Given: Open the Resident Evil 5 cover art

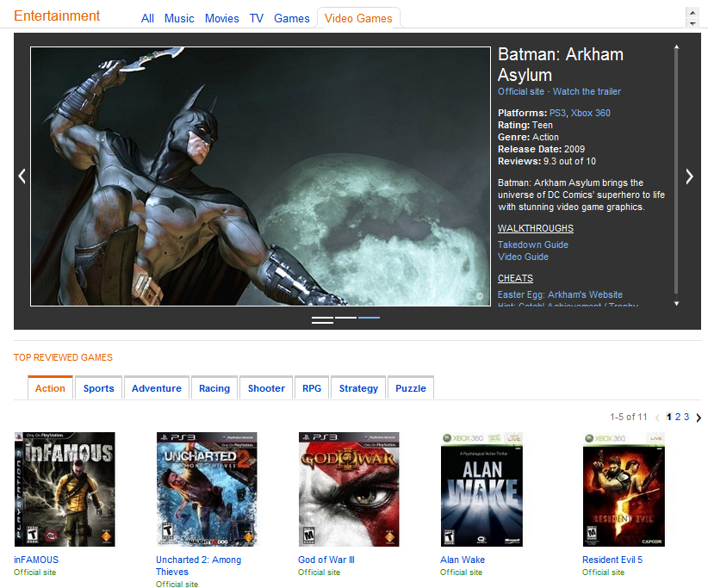Looking at the screenshot, I should coord(624,489).
